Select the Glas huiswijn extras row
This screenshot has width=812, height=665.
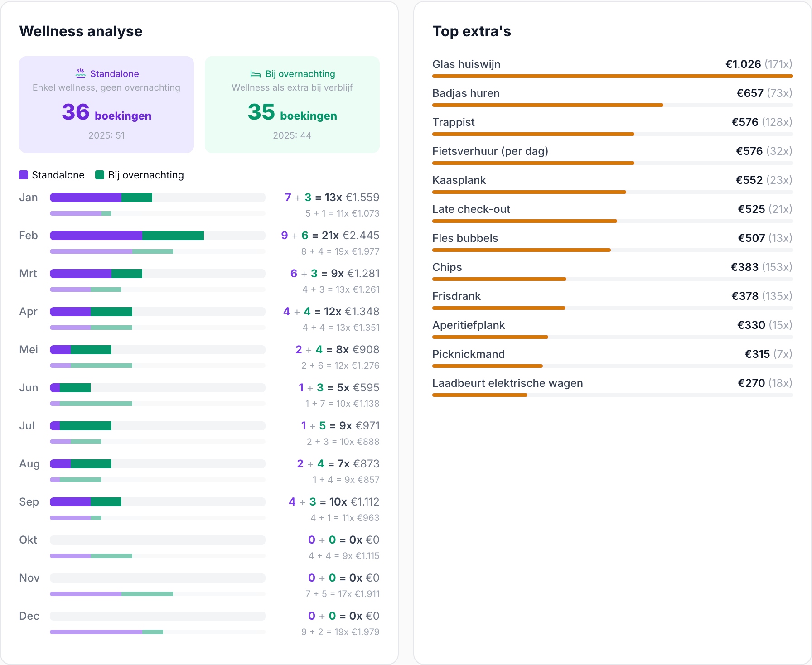pos(613,68)
